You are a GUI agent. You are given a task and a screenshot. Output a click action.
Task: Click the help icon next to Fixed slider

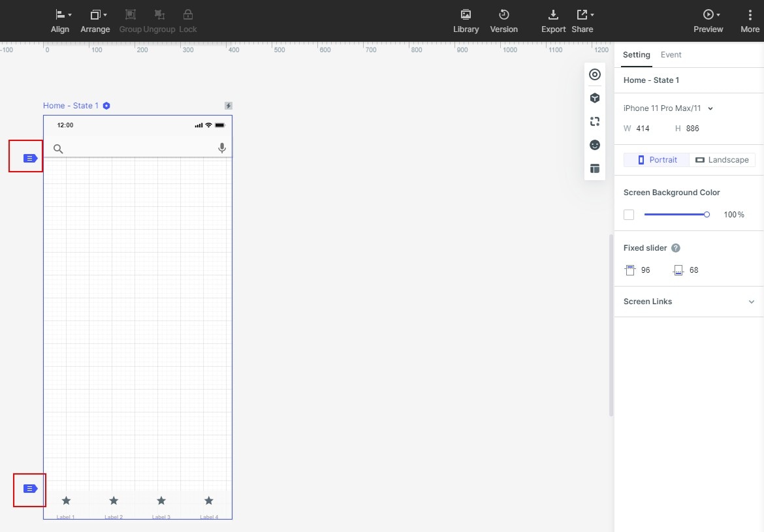pos(675,248)
